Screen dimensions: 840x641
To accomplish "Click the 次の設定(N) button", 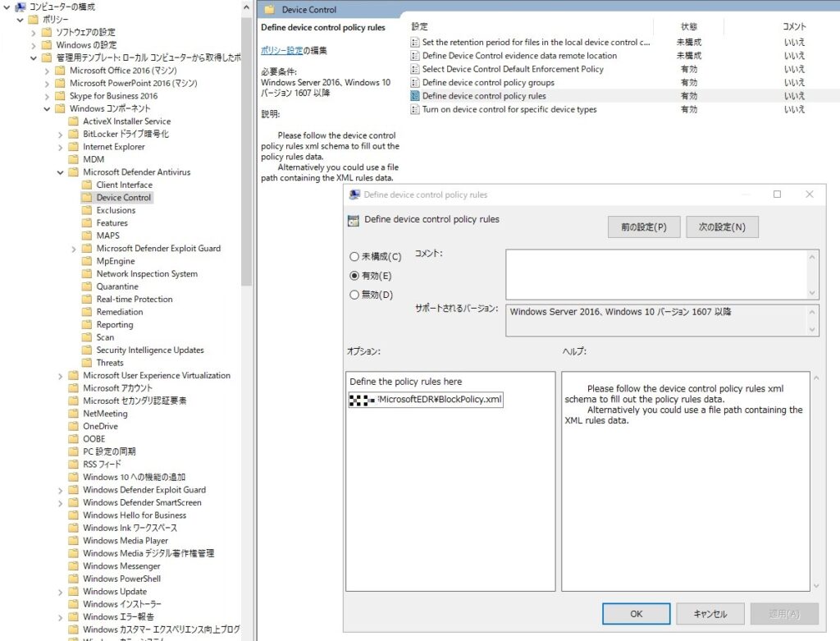I will coord(722,227).
